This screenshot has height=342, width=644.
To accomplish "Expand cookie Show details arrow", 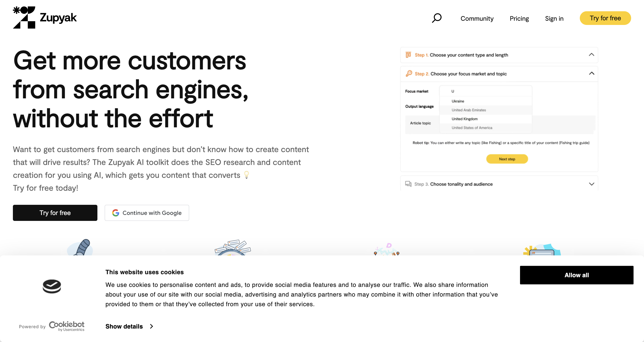I will click(152, 326).
